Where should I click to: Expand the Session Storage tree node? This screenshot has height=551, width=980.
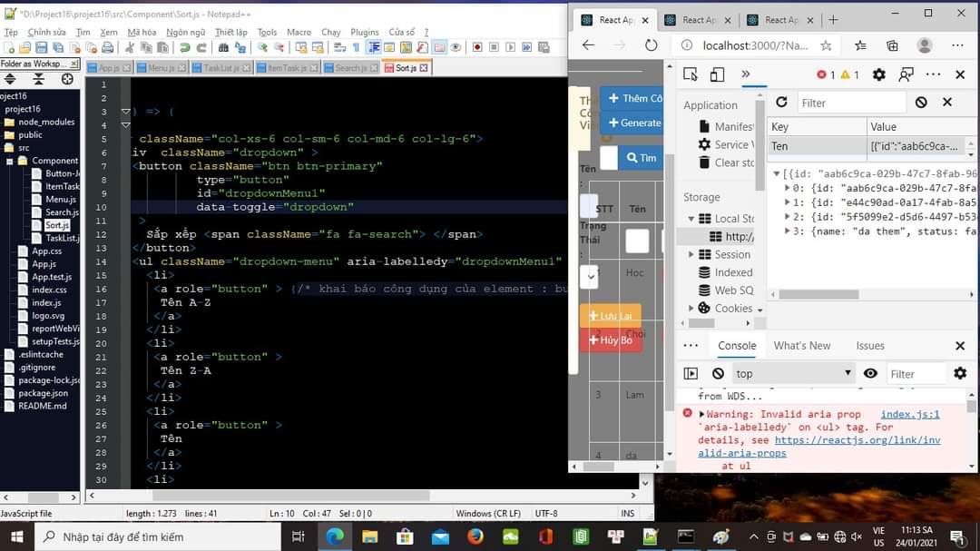(x=691, y=255)
